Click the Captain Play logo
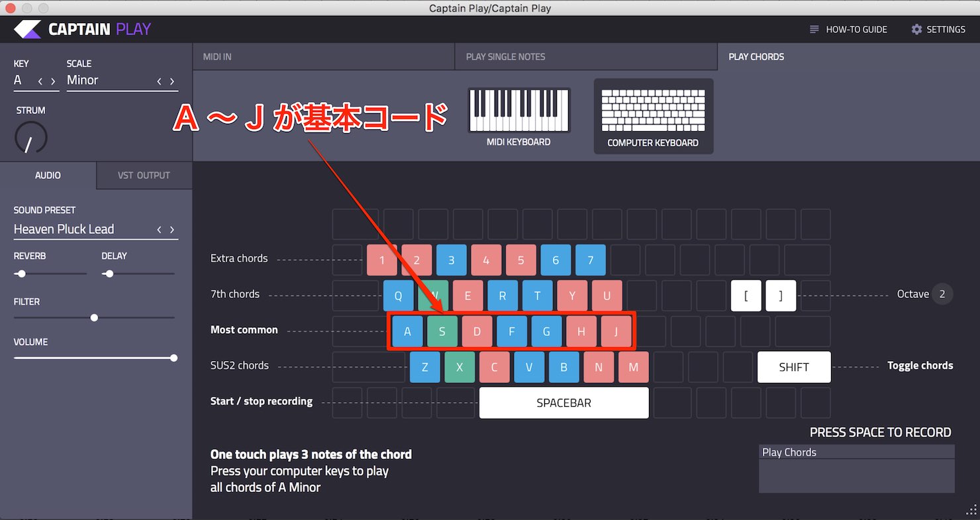Image resolution: width=980 pixels, height=520 pixels. 82,29
